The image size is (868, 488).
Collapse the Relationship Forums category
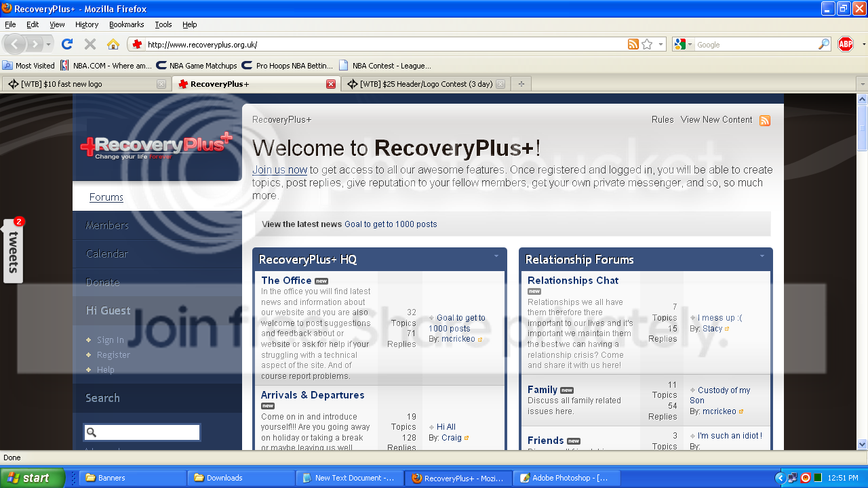click(x=762, y=256)
